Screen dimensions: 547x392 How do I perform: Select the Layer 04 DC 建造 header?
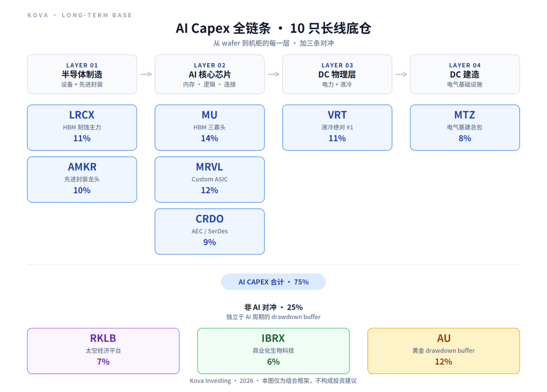tap(465, 74)
